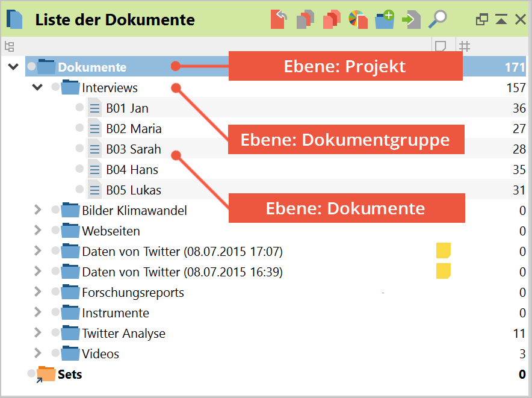Click the gray-red documents icon in toolbar
This screenshot has height=398, width=532.
[x=305, y=19]
